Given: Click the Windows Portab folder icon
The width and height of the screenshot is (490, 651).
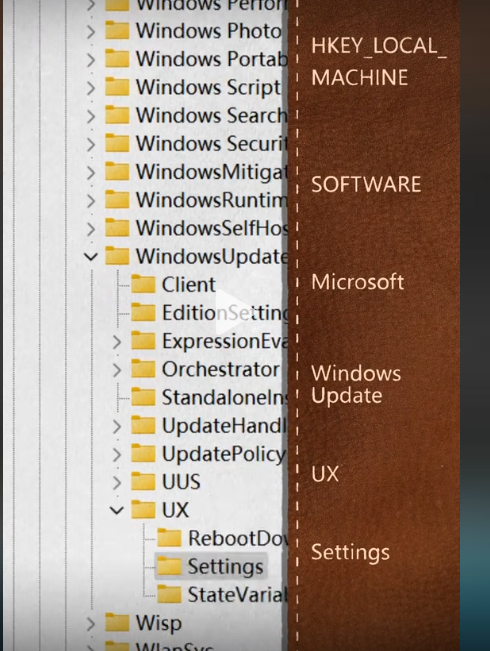Looking at the screenshot, I should (117, 59).
